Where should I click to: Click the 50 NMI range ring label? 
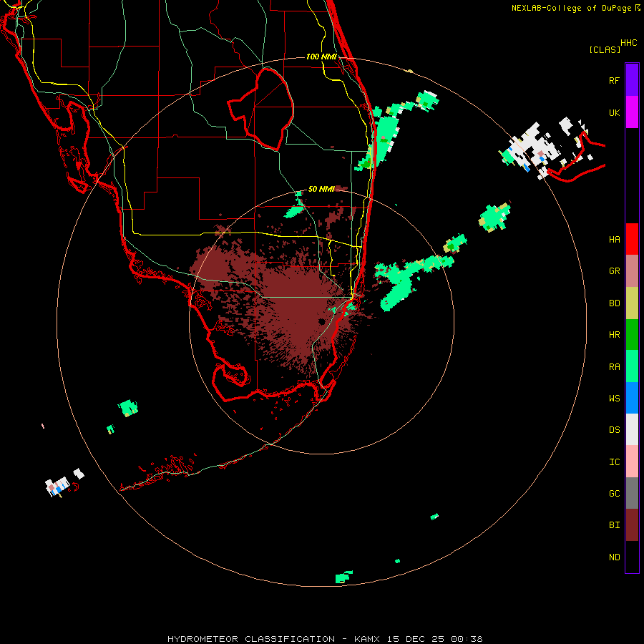point(321,189)
